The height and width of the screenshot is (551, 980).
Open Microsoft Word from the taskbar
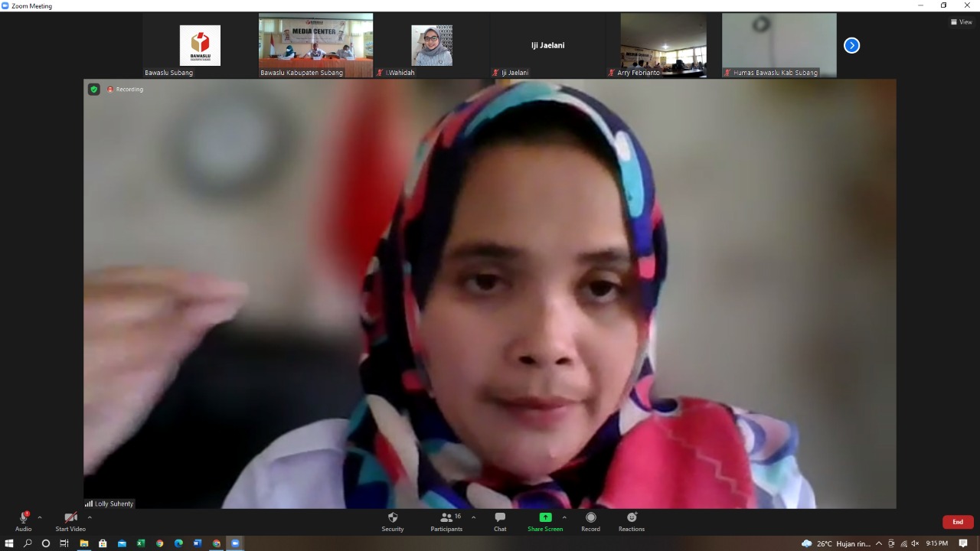pyautogui.click(x=198, y=543)
